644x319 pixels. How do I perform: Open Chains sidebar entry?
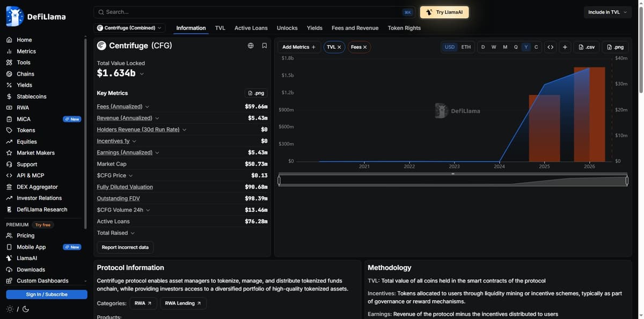(25, 74)
